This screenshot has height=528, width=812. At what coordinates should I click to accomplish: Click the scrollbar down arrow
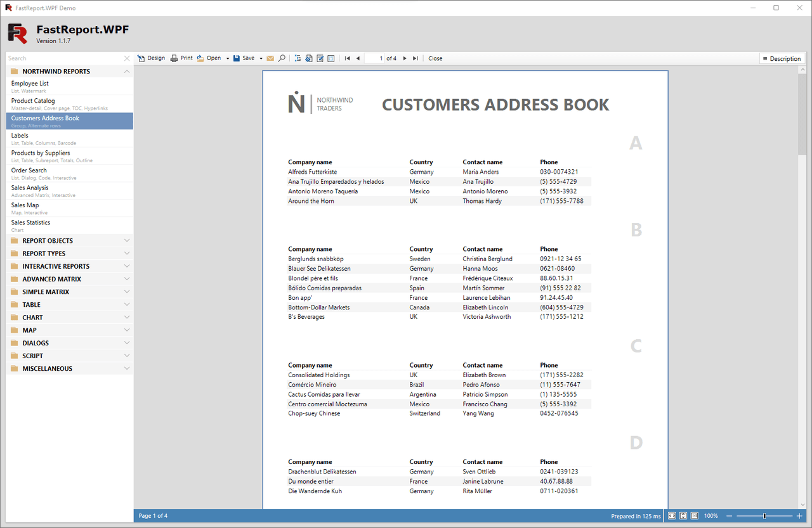pos(802,505)
